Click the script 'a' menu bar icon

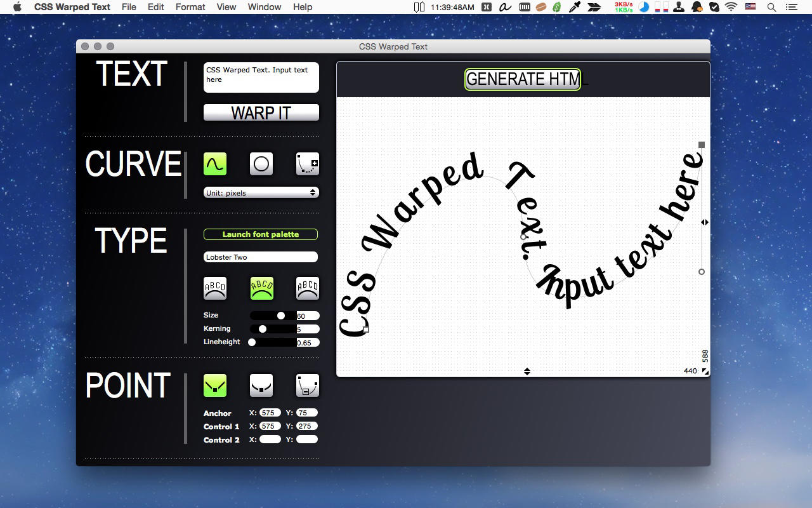tap(506, 7)
